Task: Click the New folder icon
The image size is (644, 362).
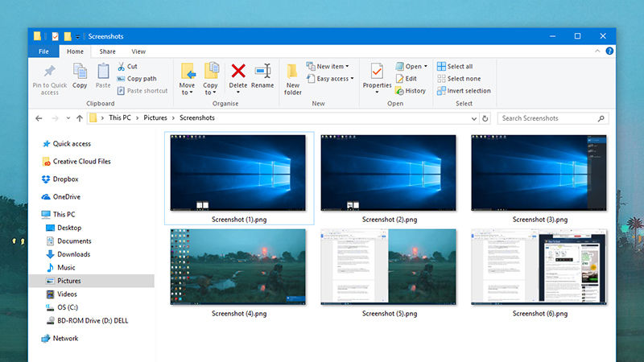Action: pos(292,71)
